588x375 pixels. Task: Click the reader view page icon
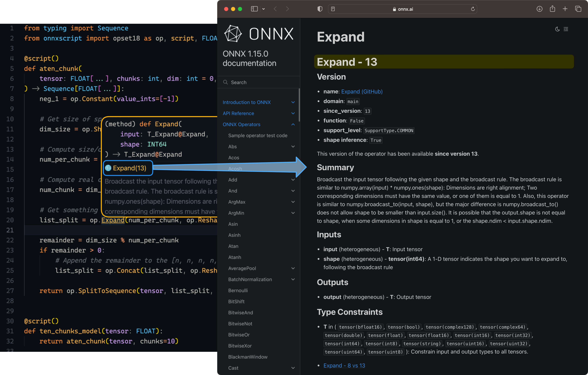click(333, 9)
